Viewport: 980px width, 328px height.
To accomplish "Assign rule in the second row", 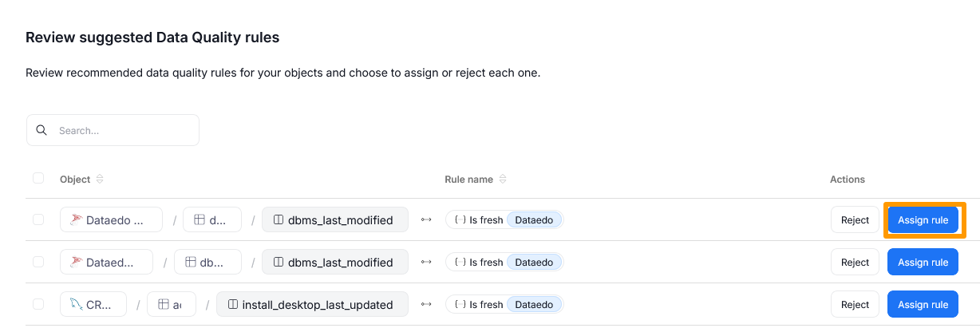I will pos(923,262).
